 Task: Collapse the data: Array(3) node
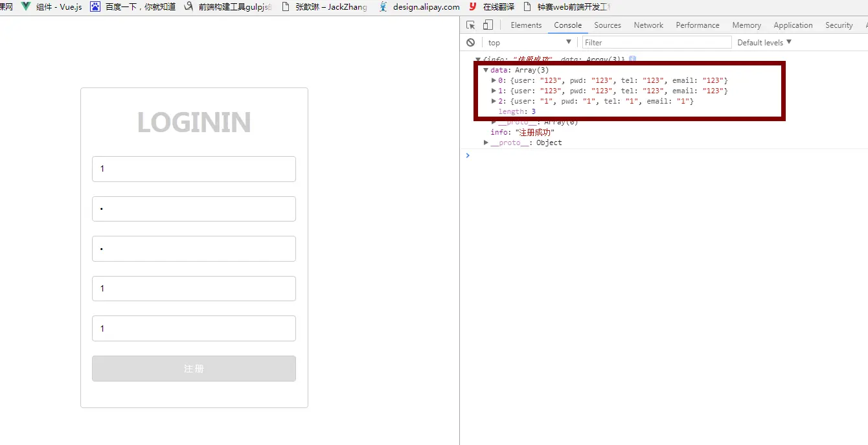tap(486, 70)
